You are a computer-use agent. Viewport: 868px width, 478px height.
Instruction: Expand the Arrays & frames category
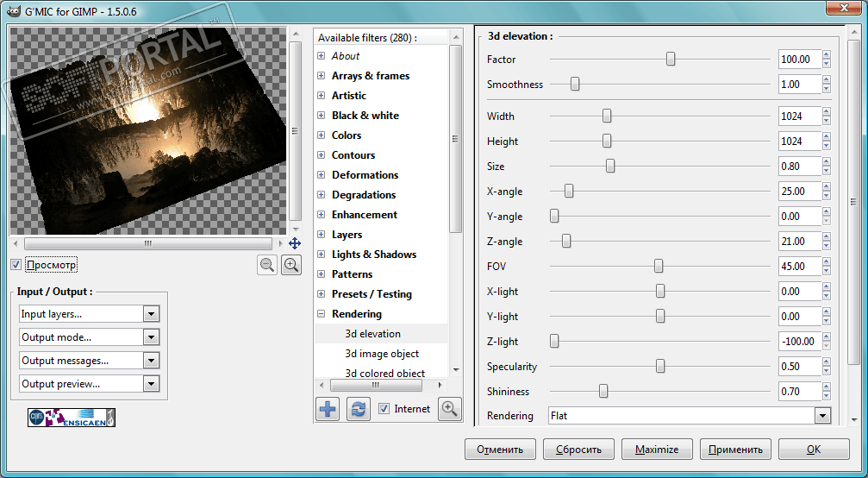[321, 76]
